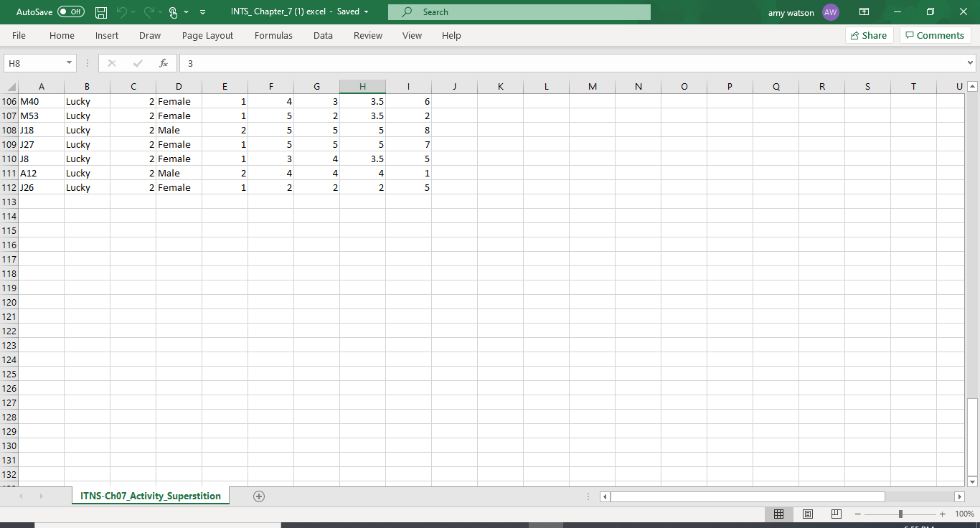Open the Undo history dropdown arrow
This screenshot has height=528, width=980.
133,12
